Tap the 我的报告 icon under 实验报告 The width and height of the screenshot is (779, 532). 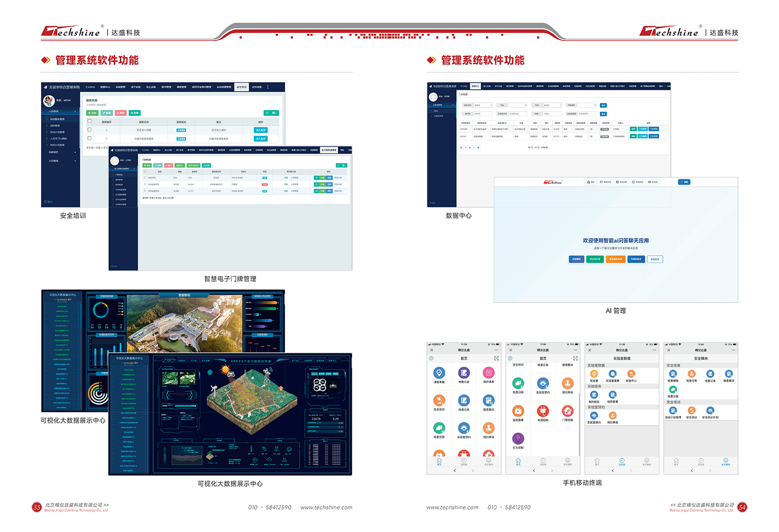click(594, 395)
